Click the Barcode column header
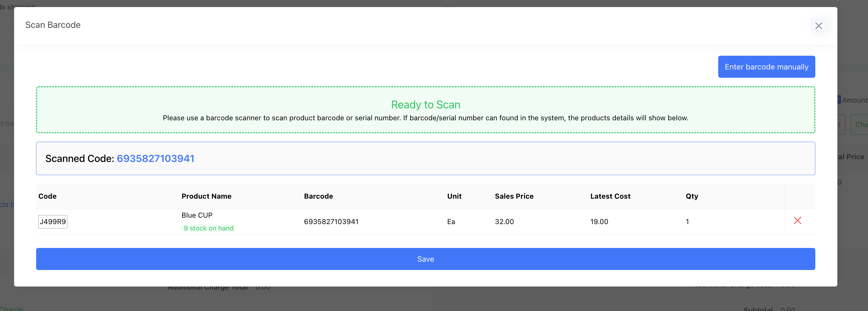The height and width of the screenshot is (311, 868). coord(318,196)
